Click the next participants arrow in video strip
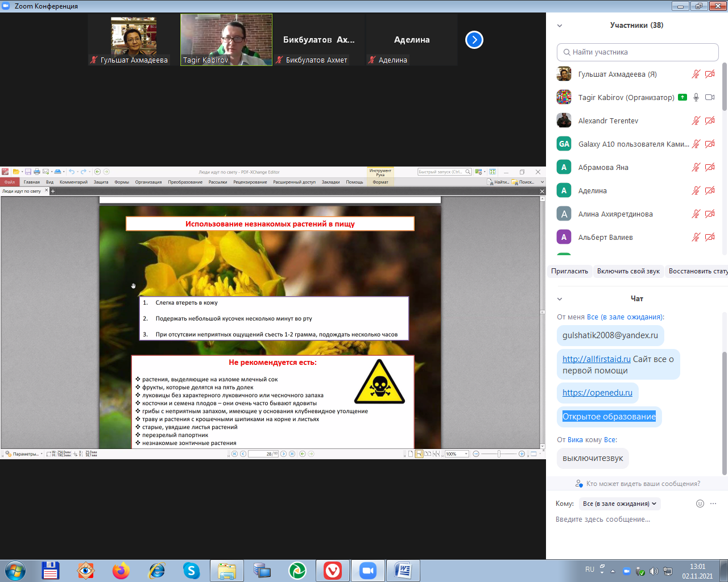Image resolution: width=728 pixels, height=582 pixels. pyautogui.click(x=474, y=40)
